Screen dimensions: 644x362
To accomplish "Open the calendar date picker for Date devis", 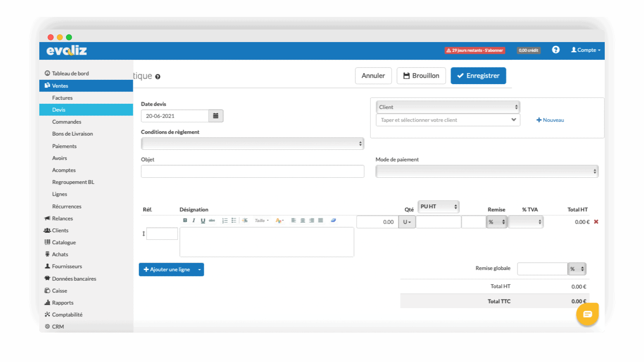I will (216, 116).
